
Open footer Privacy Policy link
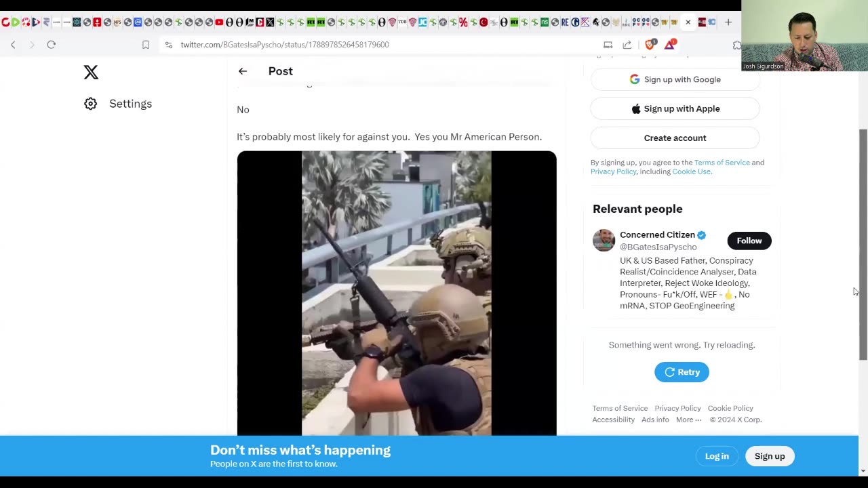(677, 408)
